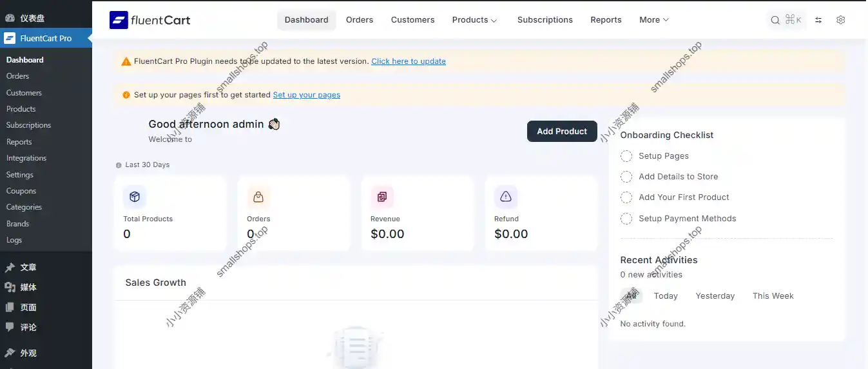The image size is (868, 369).
Task: Open Subscriptions in top navigation
Action: [x=545, y=20]
